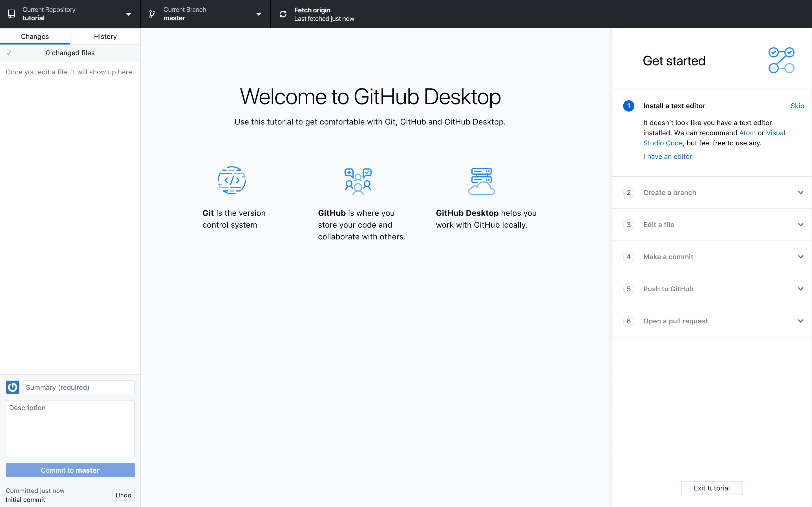The image size is (812, 507).
Task: Switch to the History tab
Action: click(x=105, y=36)
